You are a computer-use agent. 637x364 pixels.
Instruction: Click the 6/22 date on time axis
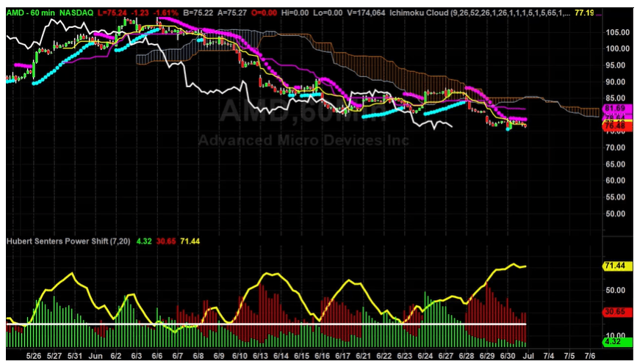click(384, 356)
